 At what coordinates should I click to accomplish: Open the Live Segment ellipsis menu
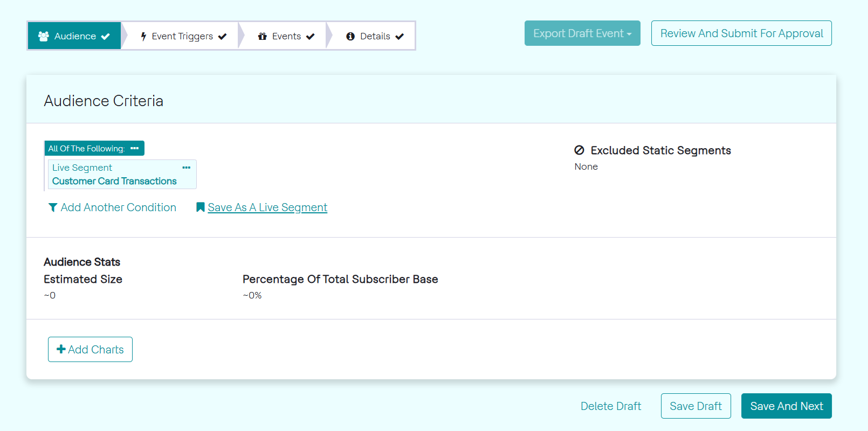tap(187, 168)
